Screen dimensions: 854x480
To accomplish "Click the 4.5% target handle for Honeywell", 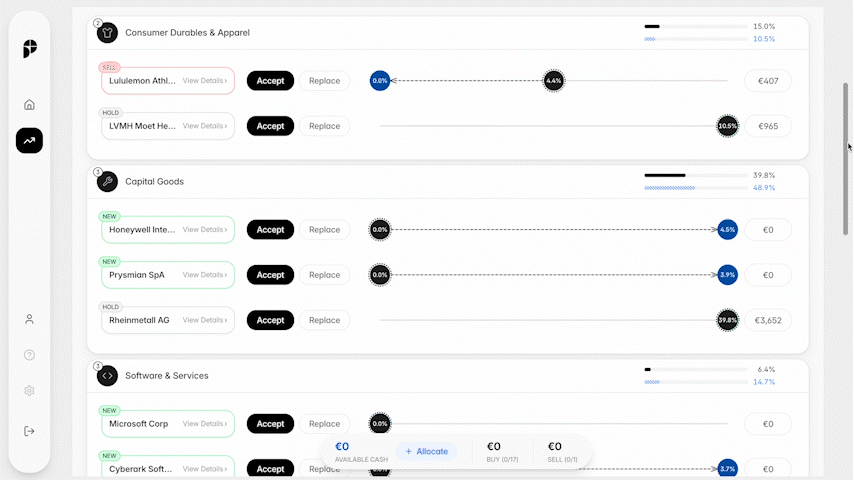I will pyautogui.click(x=727, y=230).
